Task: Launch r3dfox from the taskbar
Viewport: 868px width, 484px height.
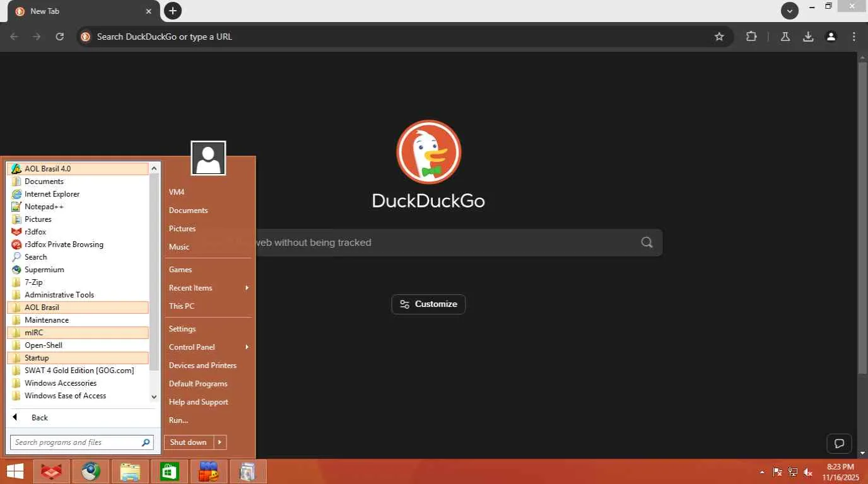Action: click(x=52, y=471)
